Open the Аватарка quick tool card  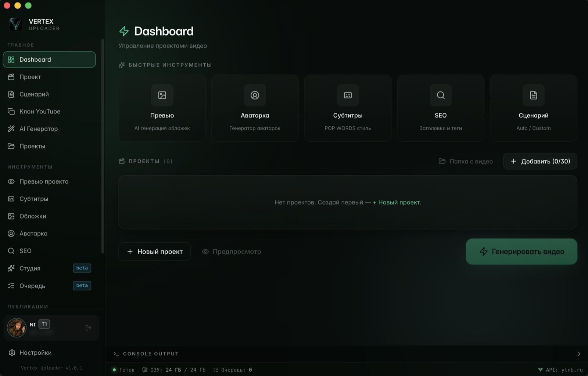pos(255,108)
